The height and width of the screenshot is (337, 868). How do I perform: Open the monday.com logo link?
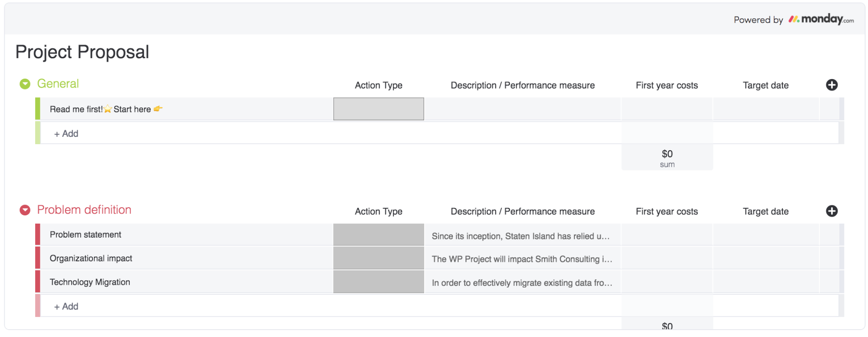pos(821,19)
